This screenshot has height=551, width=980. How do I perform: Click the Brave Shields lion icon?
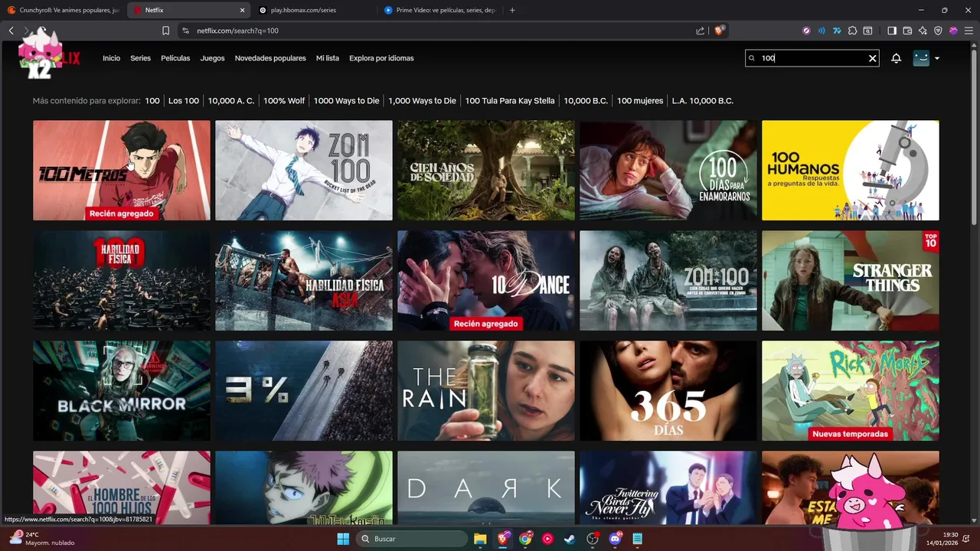[719, 31]
